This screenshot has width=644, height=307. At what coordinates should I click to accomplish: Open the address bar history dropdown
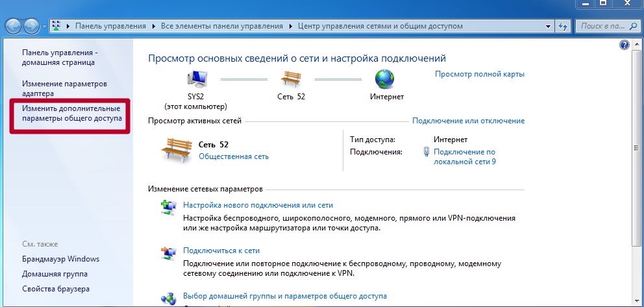(549, 26)
